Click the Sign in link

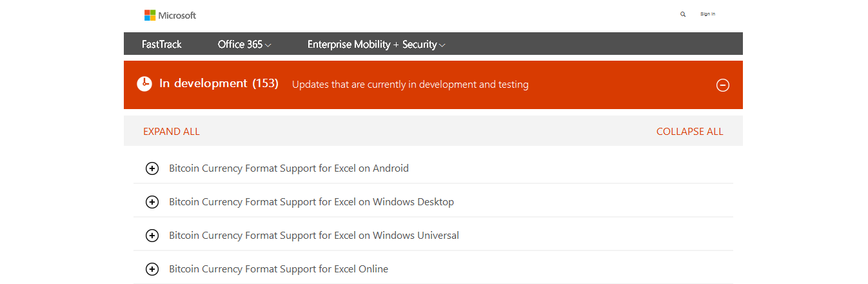pos(707,14)
